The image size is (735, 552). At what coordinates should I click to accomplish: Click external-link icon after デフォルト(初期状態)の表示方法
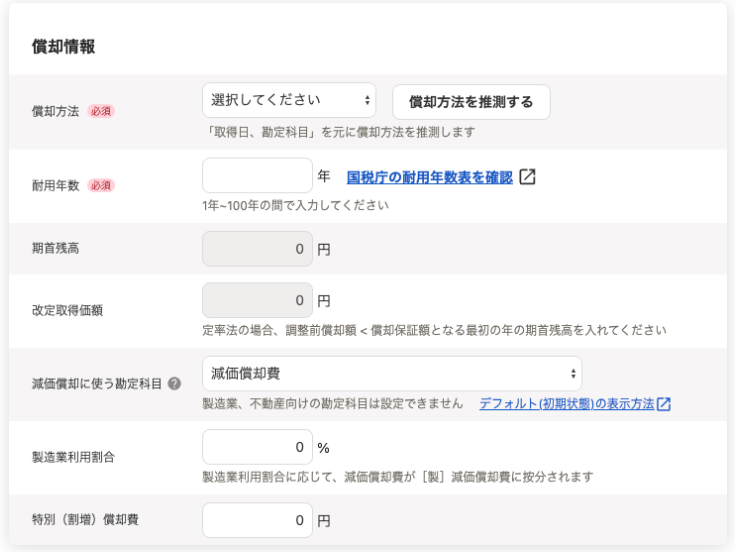coord(663,404)
